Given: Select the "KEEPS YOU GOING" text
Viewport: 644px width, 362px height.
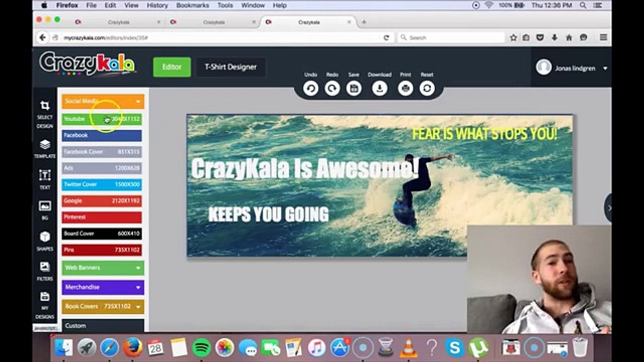Looking at the screenshot, I should pos(268,214).
